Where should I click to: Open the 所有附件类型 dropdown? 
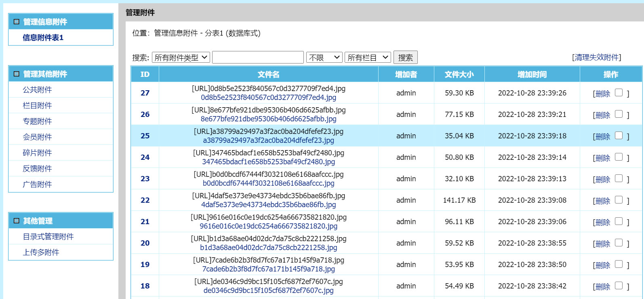click(181, 57)
